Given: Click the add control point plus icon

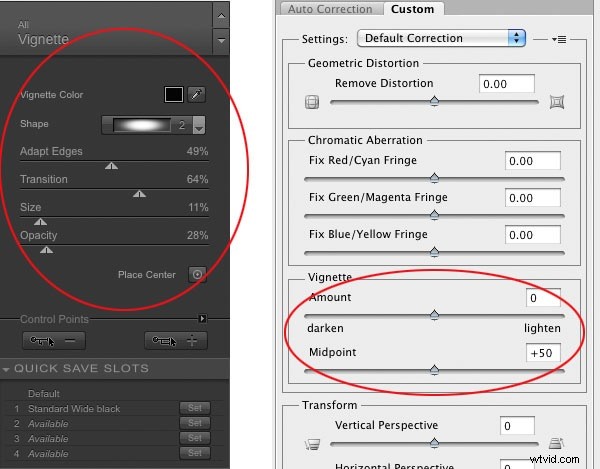Looking at the screenshot, I should point(176,340).
